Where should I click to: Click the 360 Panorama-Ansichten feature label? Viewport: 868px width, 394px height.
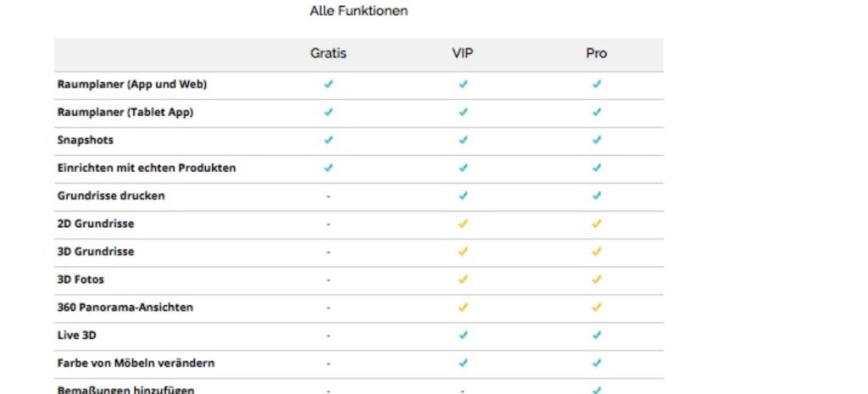125,307
